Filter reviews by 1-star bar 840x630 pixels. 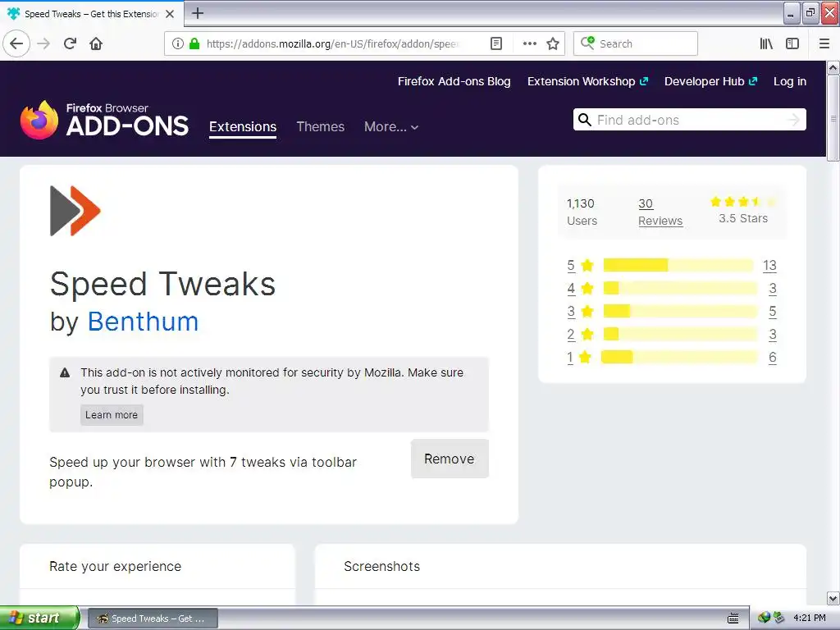(x=679, y=358)
